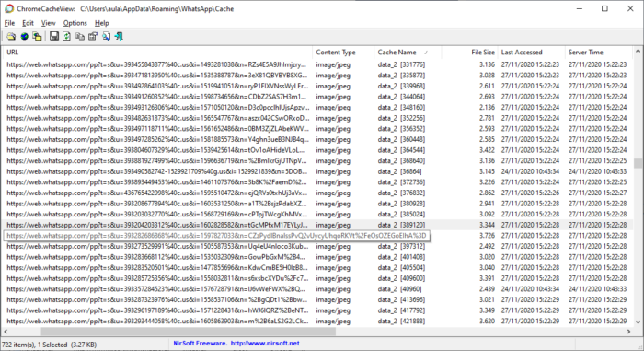The height and width of the screenshot is (351, 644).
Task: Select the URL containing u=393490582742-1529921709
Action: click(x=157, y=171)
